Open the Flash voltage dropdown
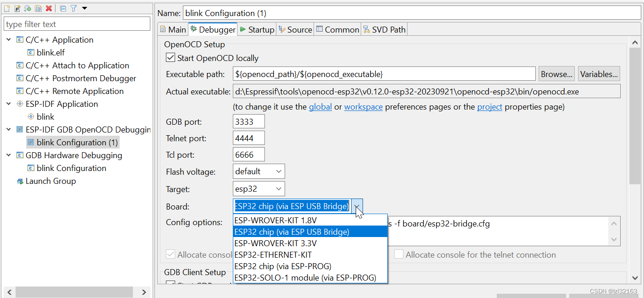 point(280,171)
